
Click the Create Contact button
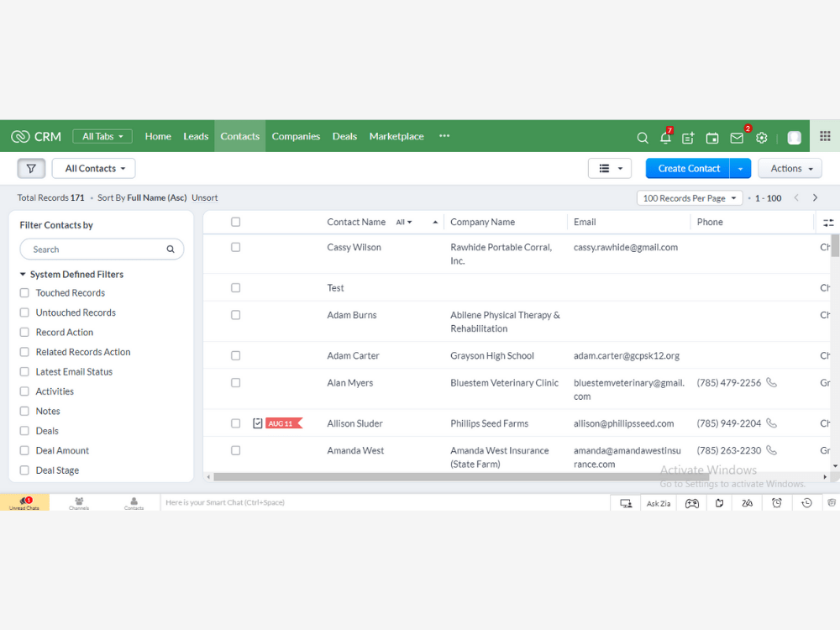pos(689,169)
